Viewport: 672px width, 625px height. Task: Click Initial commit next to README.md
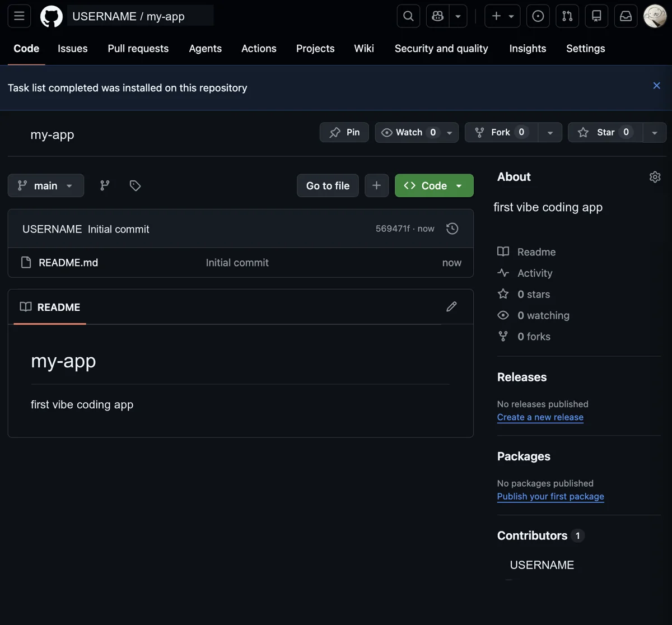tap(237, 263)
